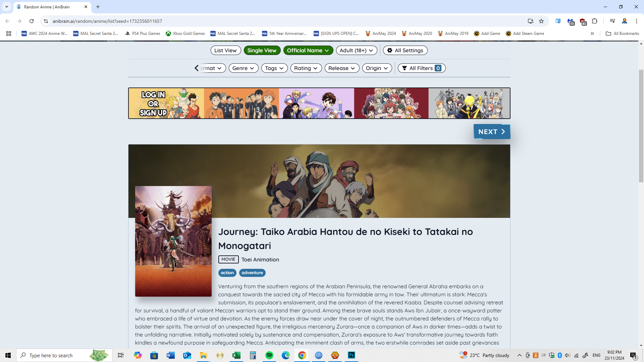Image resolution: width=644 pixels, height=362 pixels.
Task: Open the Release filter dropdown
Action: pos(341,68)
